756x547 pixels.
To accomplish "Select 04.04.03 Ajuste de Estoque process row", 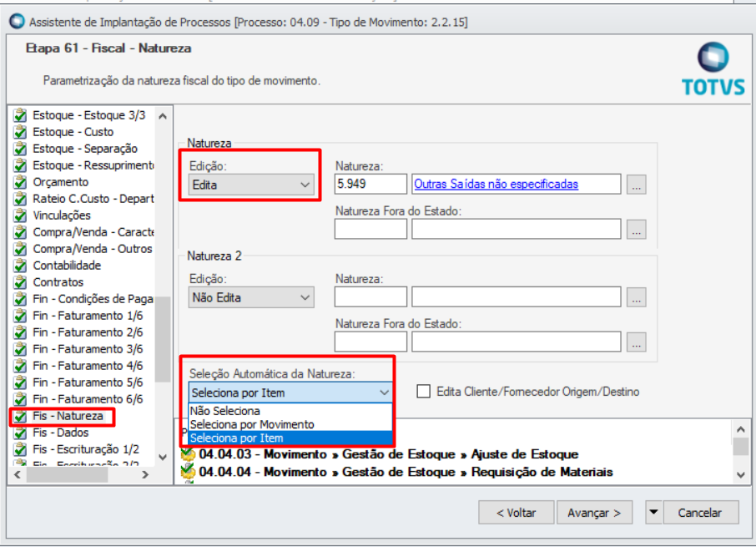I will 389,454.
